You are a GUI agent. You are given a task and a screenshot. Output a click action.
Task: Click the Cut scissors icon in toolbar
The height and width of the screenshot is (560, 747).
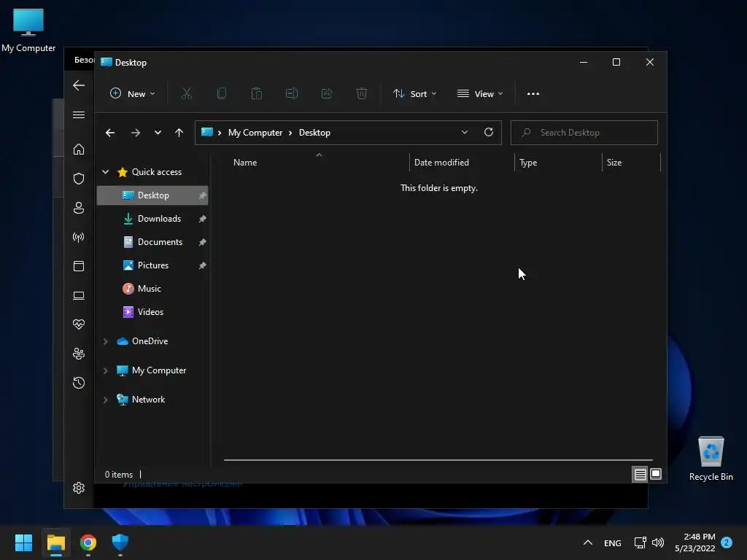point(186,94)
